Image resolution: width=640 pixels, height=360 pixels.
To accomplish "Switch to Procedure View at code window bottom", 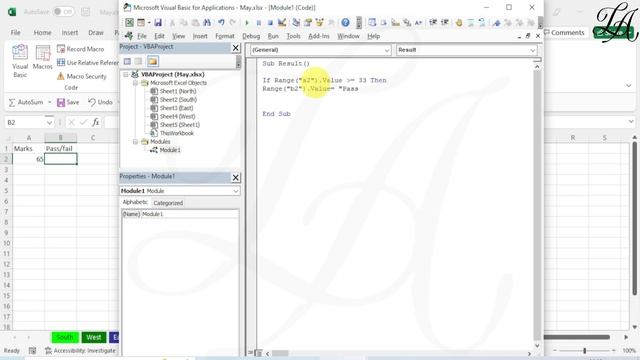I will 251,353.
